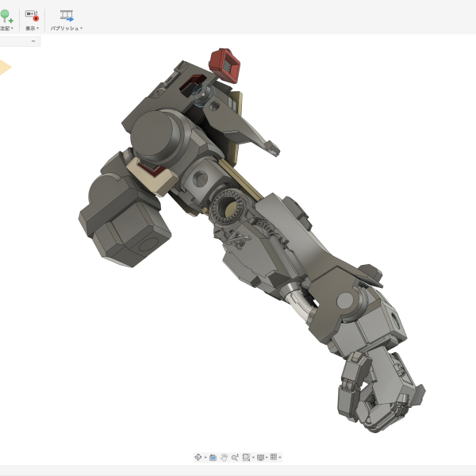Open the パブリッシュ dropdown menu
The width and height of the screenshot is (476, 476).
pos(67,29)
